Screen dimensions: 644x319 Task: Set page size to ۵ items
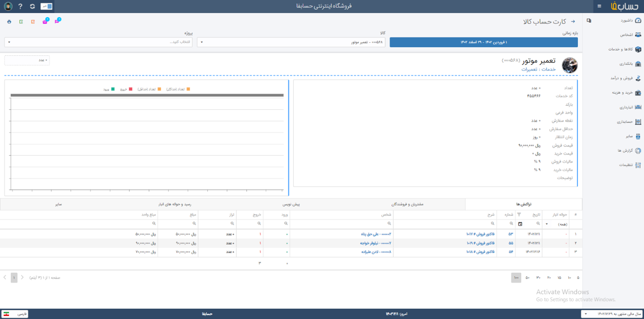click(x=578, y=278)
